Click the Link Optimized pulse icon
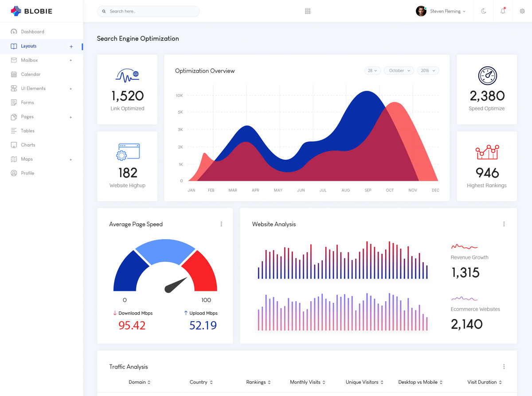The height and width of the screenshot is (396, 532). pyautogui.click(x=127, y=76)
